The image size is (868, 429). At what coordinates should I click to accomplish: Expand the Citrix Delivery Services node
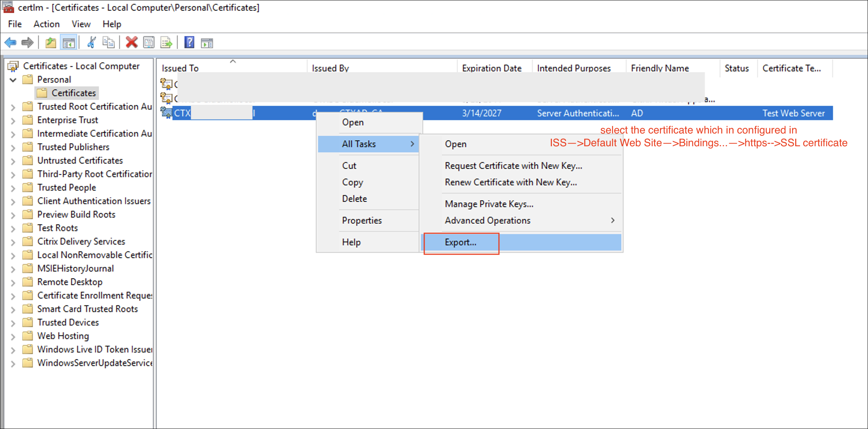click(13, 242)
